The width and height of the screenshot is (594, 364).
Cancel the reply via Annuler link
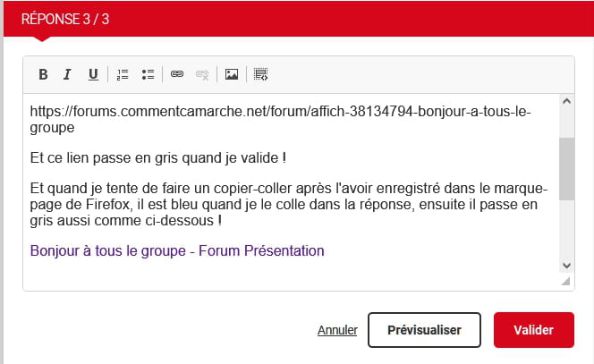[337, 330]
